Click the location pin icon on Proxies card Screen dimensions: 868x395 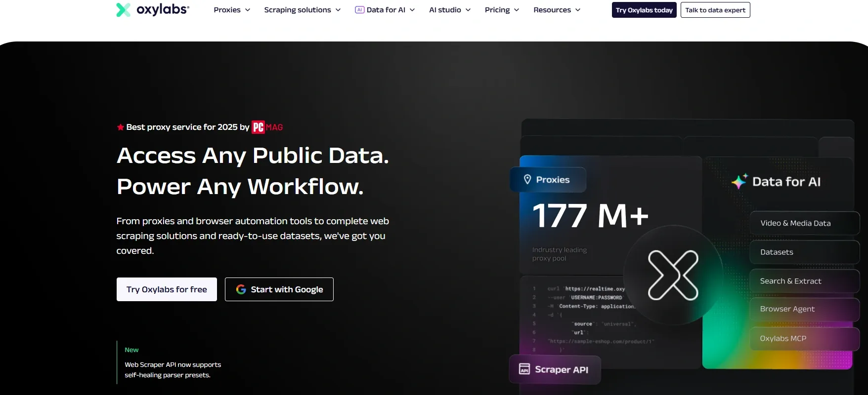point(527,179)
